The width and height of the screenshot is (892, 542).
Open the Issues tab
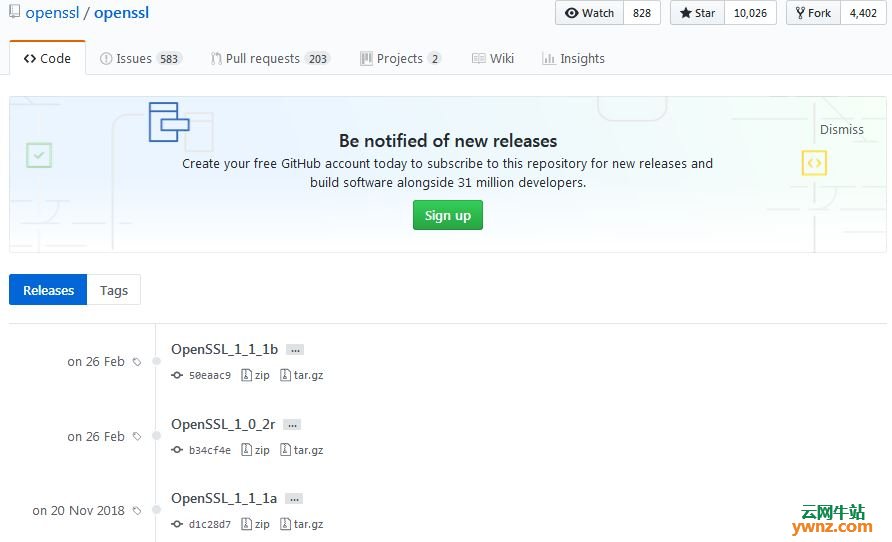141,59
